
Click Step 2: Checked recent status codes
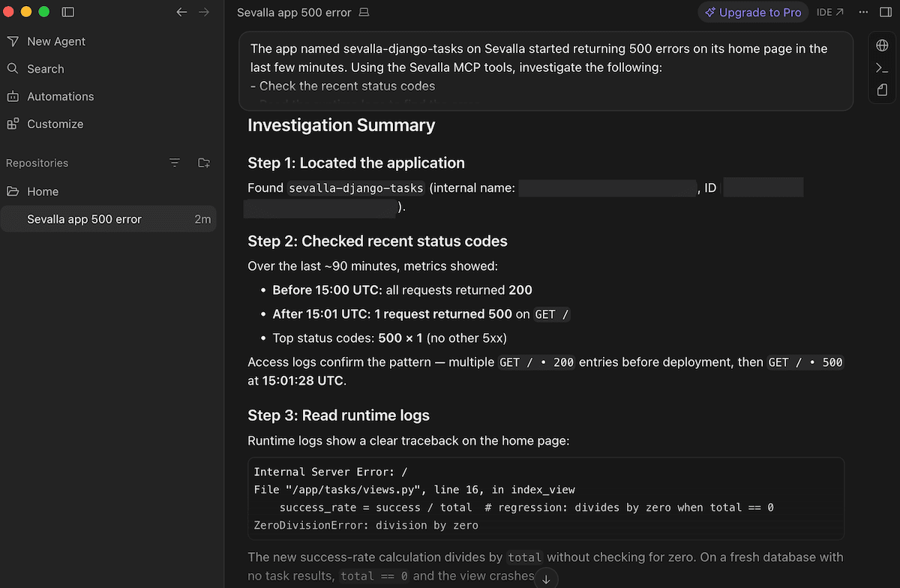(x=377, y=241)
